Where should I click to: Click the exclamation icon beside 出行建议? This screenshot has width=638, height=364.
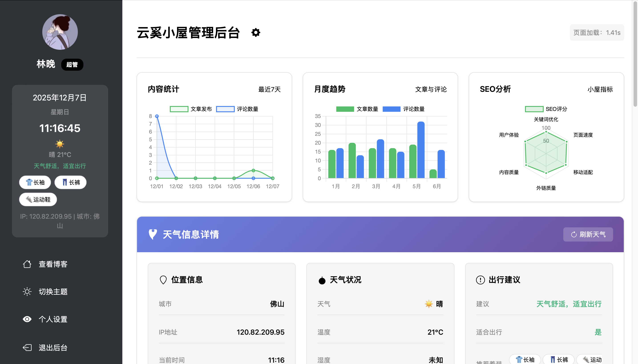pyautogui.click(x=480, y=280)
